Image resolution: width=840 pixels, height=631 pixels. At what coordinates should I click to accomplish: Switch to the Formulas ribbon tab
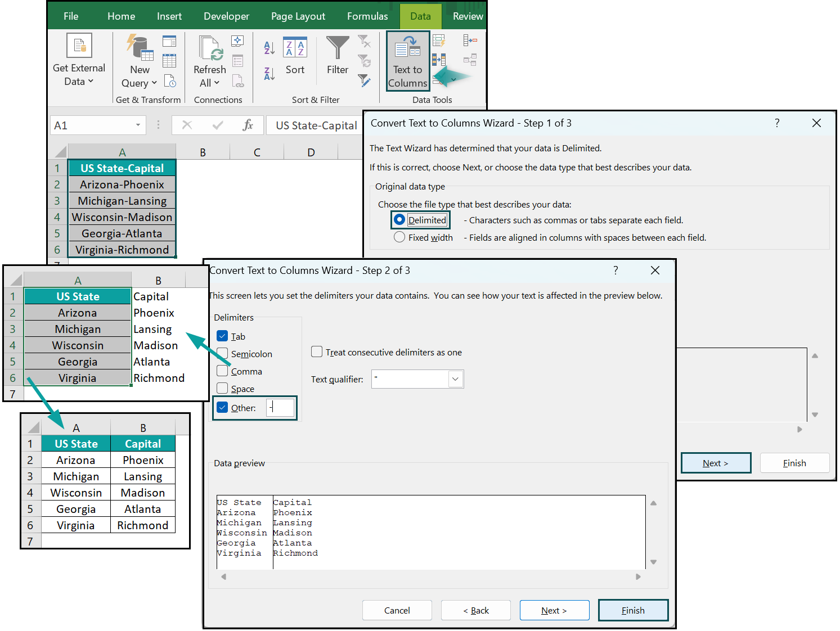click(367, 16)
